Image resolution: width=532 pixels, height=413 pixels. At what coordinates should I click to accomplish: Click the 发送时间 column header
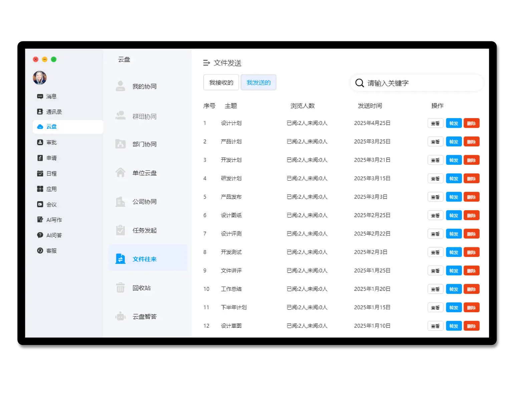(x=370, y=106)
